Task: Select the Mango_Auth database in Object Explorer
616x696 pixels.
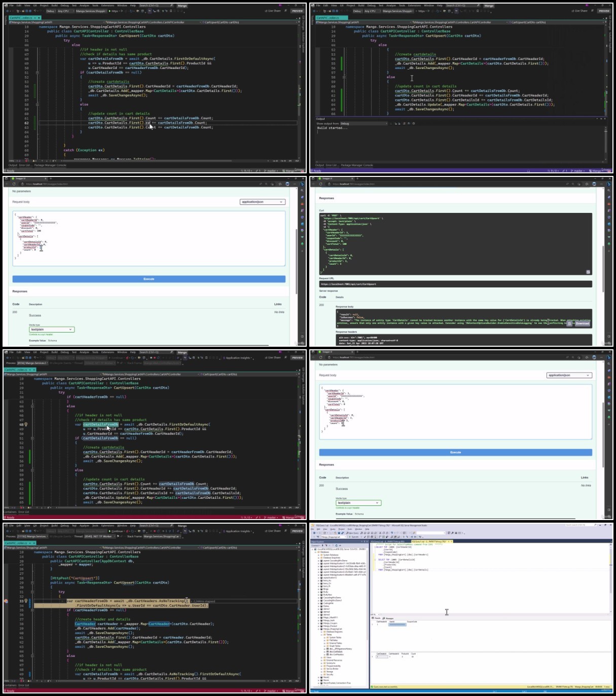Action: click(x=329, y=620)
